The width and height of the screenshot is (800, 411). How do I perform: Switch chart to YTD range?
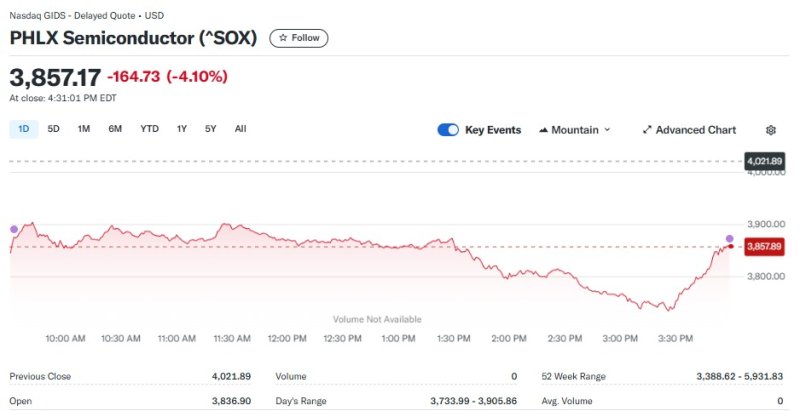click(x=149, y=129)
